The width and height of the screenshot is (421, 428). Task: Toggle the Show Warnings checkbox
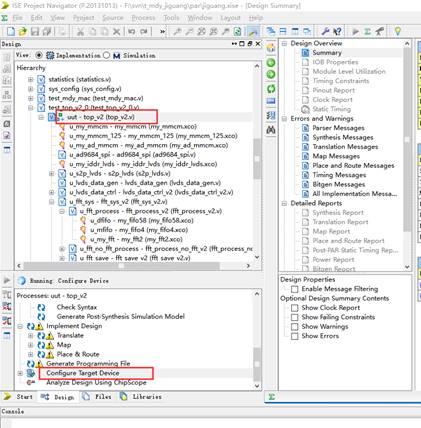(x=295, y=326)
